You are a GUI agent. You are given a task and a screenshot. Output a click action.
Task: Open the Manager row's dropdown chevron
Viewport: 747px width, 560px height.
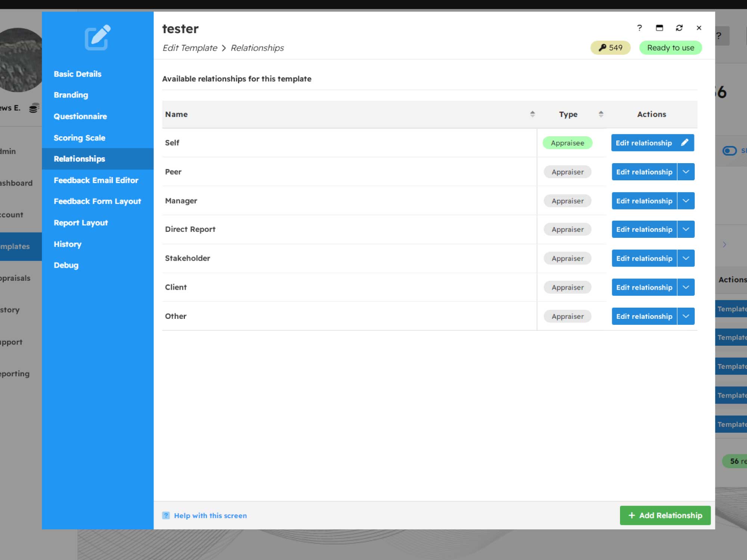coord(686,201)
